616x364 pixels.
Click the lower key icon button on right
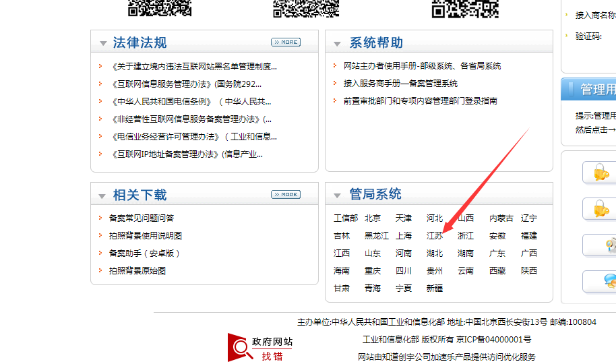[600, 209]
